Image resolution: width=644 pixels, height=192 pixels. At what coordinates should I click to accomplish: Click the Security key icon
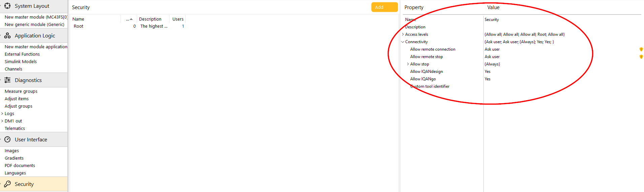tap(7, 184)
